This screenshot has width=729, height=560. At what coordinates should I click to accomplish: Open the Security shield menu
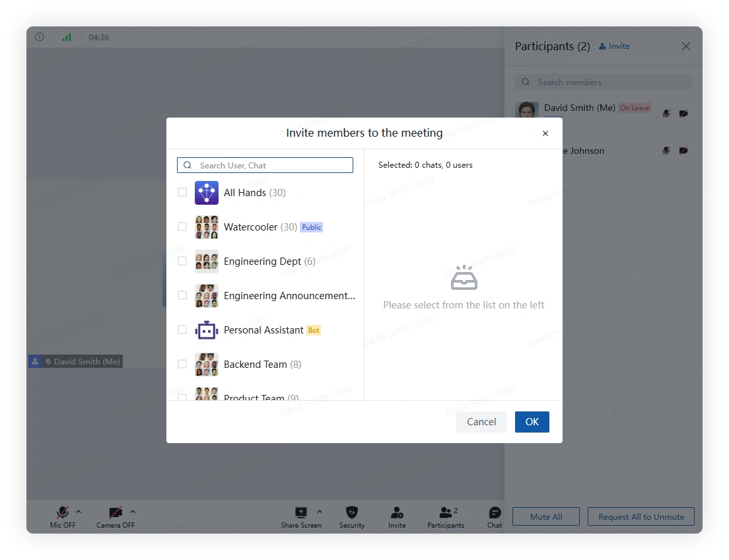pyautogui.click(x=352, y=517)
